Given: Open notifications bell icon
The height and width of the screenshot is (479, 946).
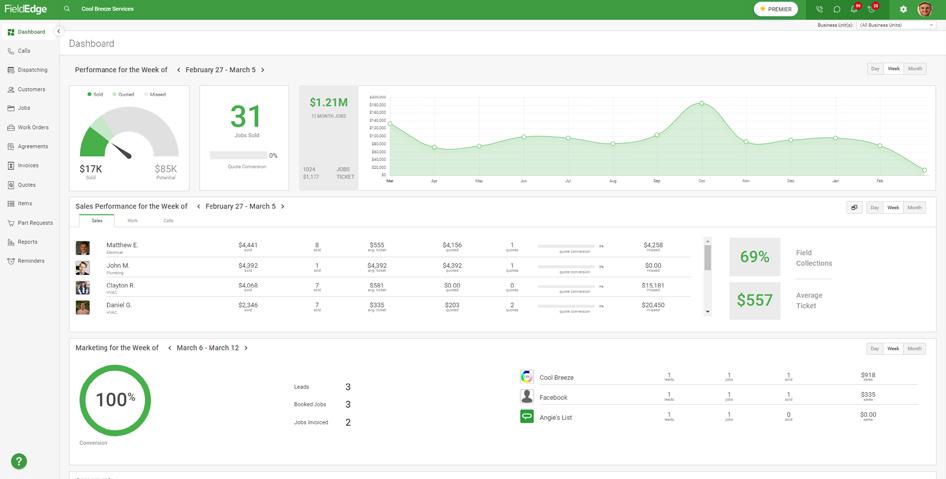Looking at the screenshot, I should tap(854, 9).
